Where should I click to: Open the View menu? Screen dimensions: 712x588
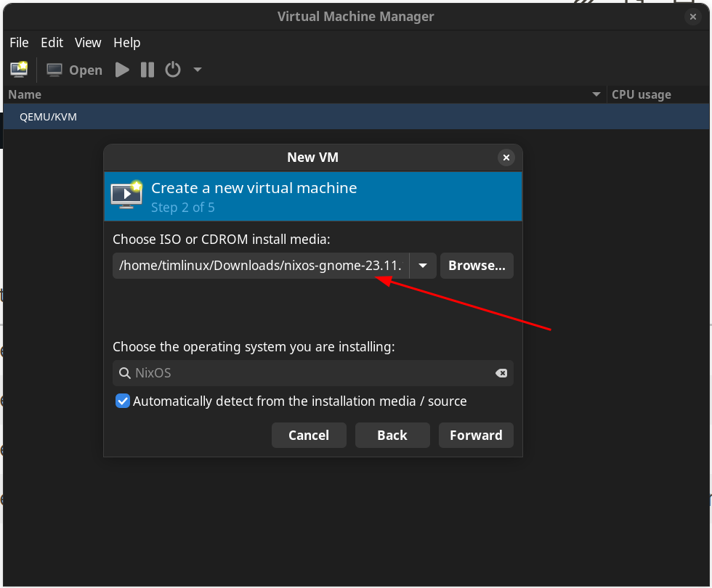(88, 43)
